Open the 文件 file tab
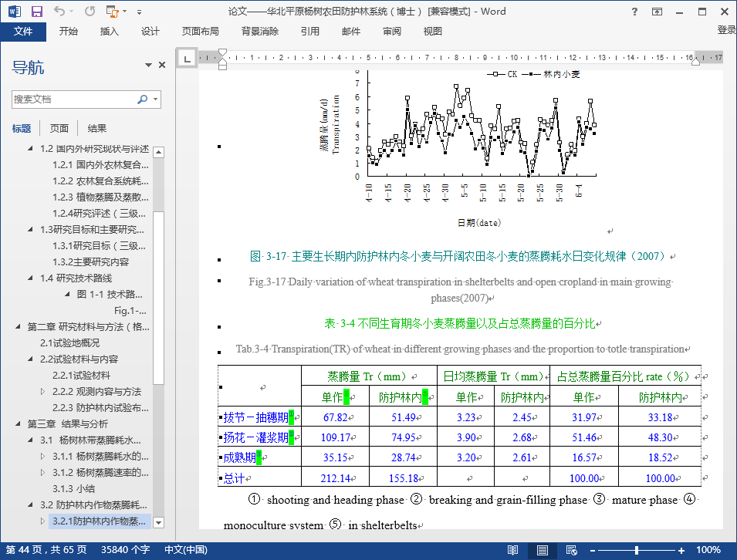 pyautogui.click(x=23, y=32)
